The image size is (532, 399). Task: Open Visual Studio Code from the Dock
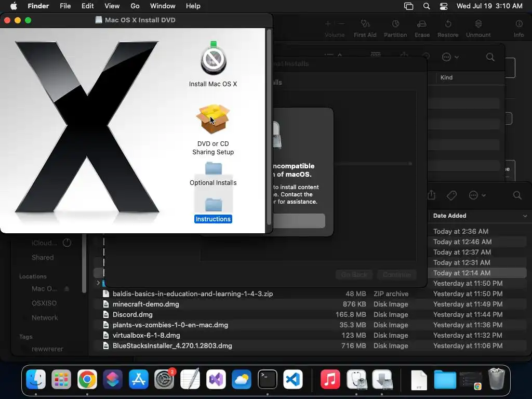293,379
